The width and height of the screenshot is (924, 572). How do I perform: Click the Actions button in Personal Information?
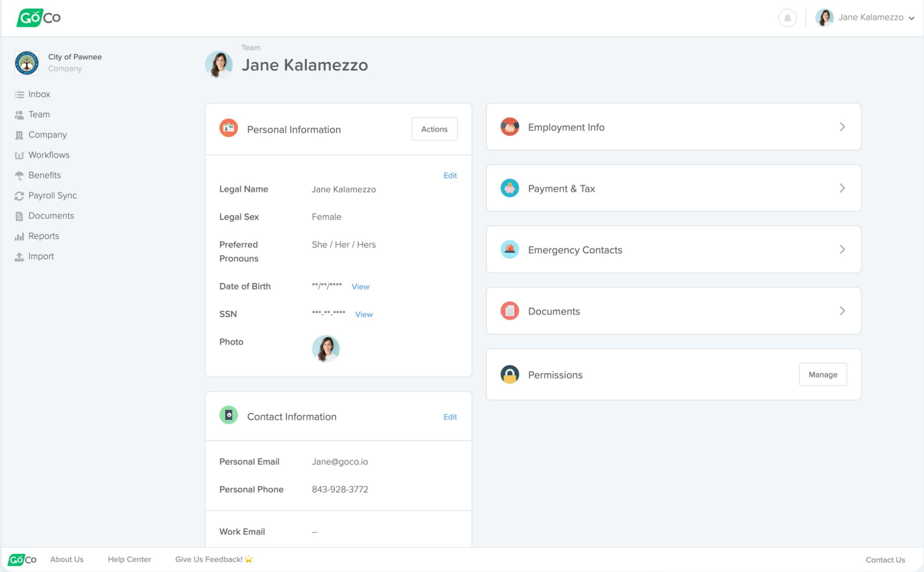pos(434,129)
